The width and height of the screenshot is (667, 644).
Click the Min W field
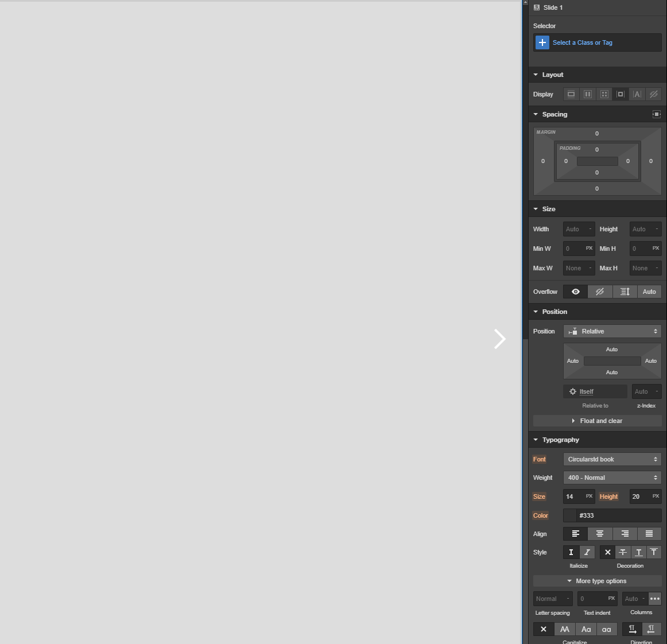coord(579,249)
